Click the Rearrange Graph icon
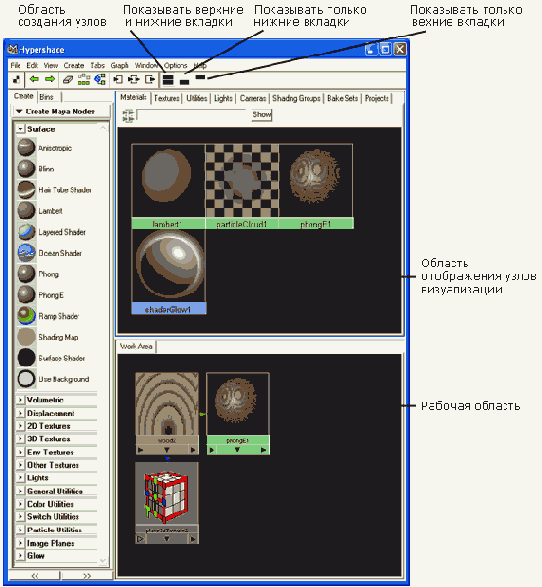 point(84,79)
